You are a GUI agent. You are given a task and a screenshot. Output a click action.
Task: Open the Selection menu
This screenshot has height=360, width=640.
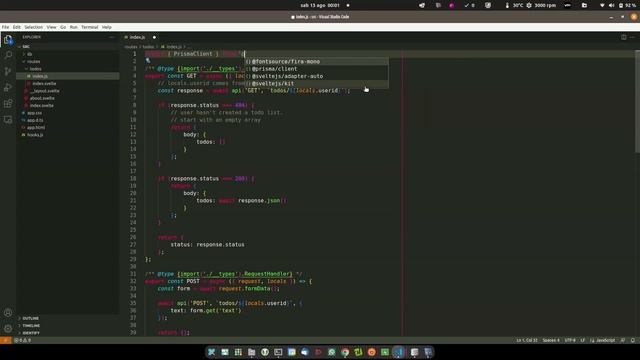pyautogui.click(x=33, y=27)
